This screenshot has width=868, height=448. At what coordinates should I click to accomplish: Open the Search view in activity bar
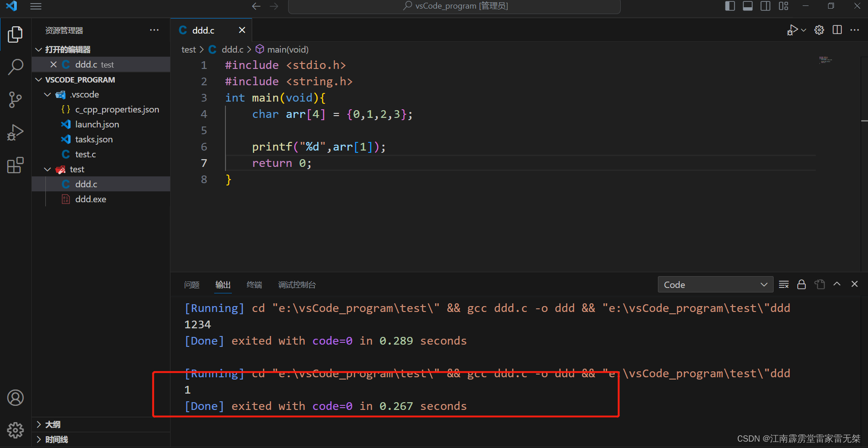(x=15, y=67)
